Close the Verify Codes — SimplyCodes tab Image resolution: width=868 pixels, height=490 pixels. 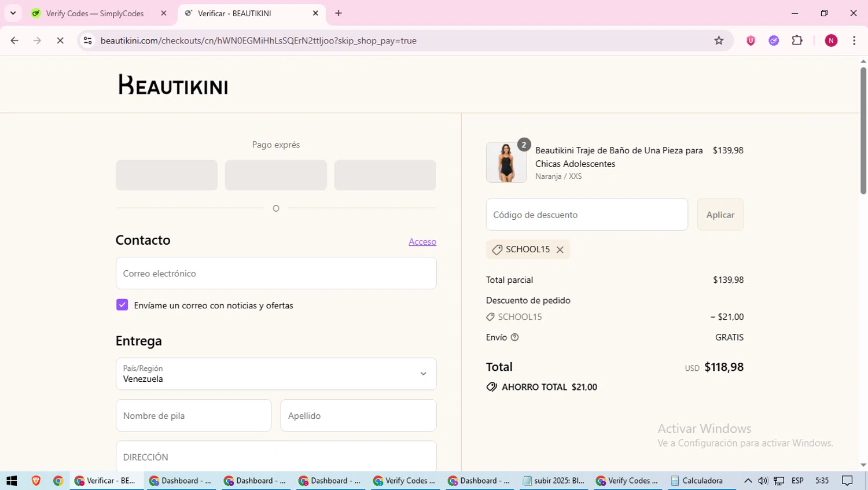pos(164,13)
